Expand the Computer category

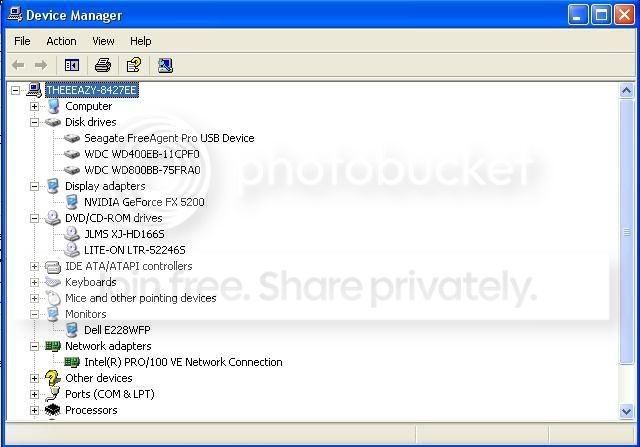[35, 107]
